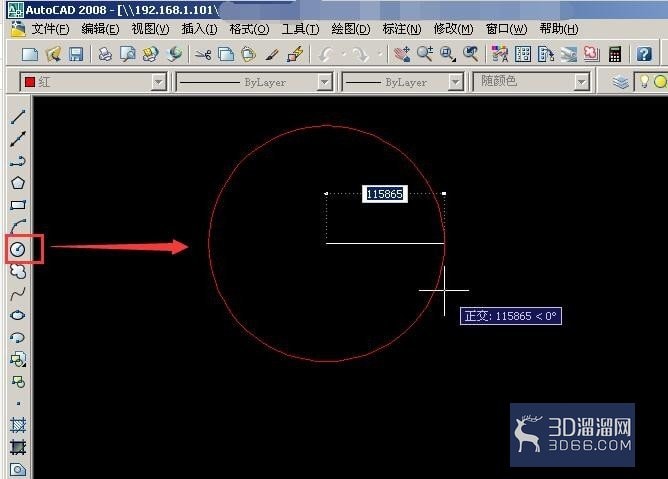The height and width of the screenshot is (479, 668).
Task: Select the Ellipse tool
Action: pyautogui.click(x=18, y=315)
